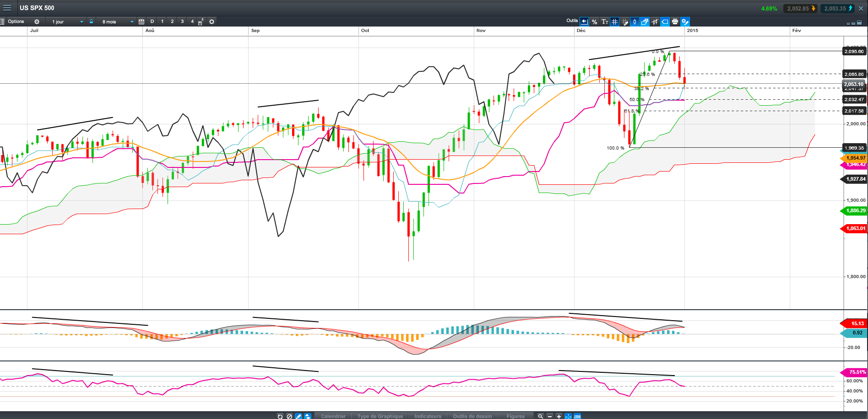Select the percentage scale tool
This screenshot has height=419, width=868.
click(594, 21)
